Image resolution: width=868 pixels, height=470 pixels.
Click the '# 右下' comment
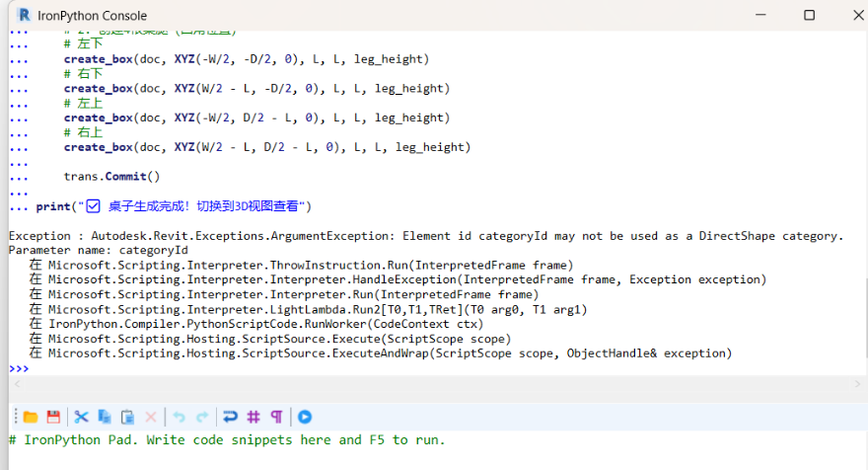(83, 74)
